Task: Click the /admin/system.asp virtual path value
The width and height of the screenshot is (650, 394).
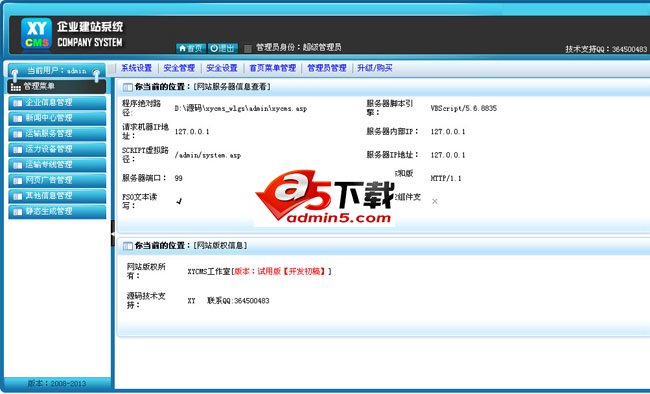Action: click(x=208, y=155)
